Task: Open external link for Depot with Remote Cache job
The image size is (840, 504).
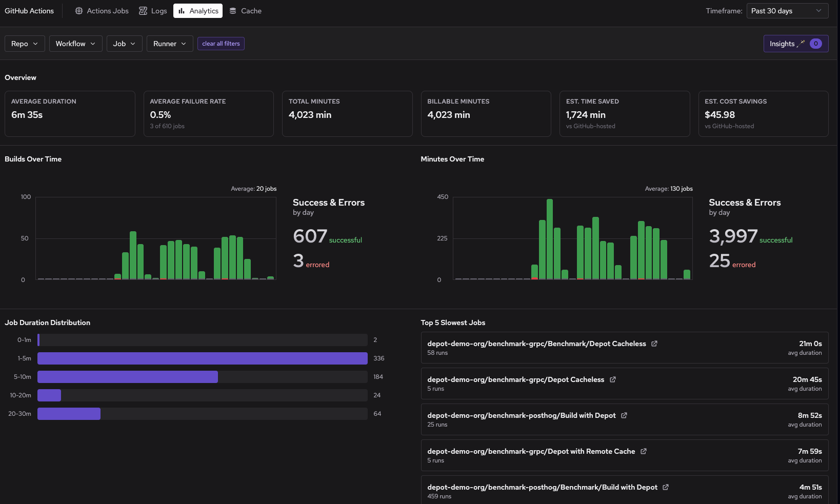Action: click(644, 451)
